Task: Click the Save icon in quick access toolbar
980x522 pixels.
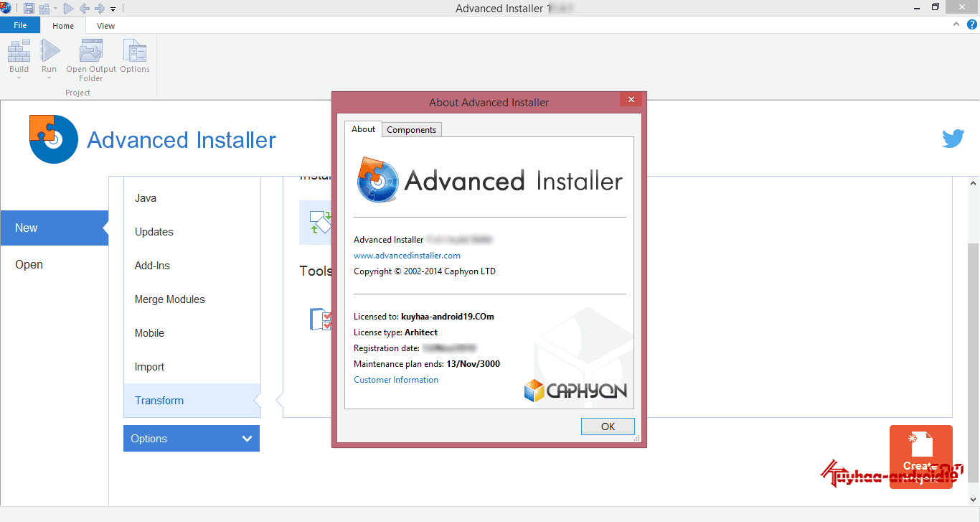Action: [x=29, y=9]
